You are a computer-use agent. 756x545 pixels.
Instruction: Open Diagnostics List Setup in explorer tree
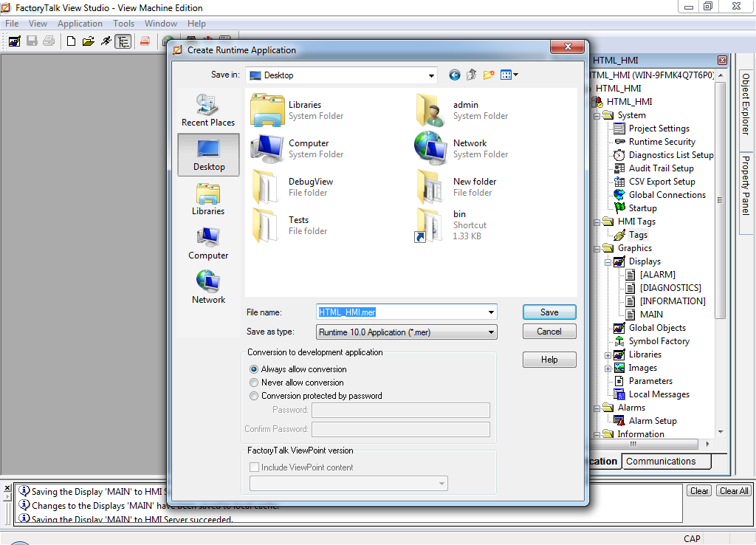670,155
